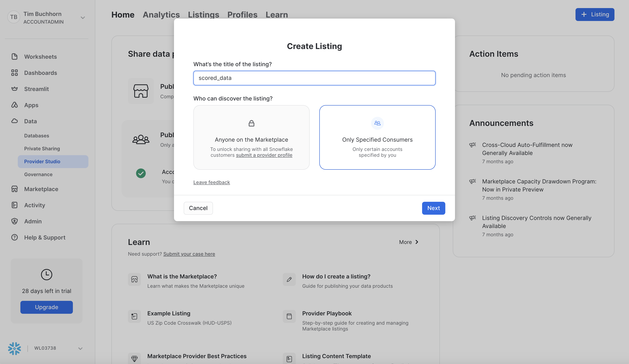
Task: Select Only Specified Consumers option
Action: [377, 137]
